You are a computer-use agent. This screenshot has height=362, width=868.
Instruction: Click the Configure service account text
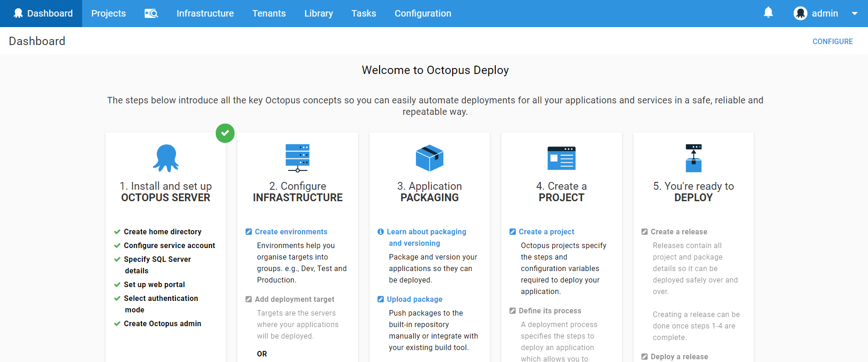pyautogui.click(x=169, y=246)
